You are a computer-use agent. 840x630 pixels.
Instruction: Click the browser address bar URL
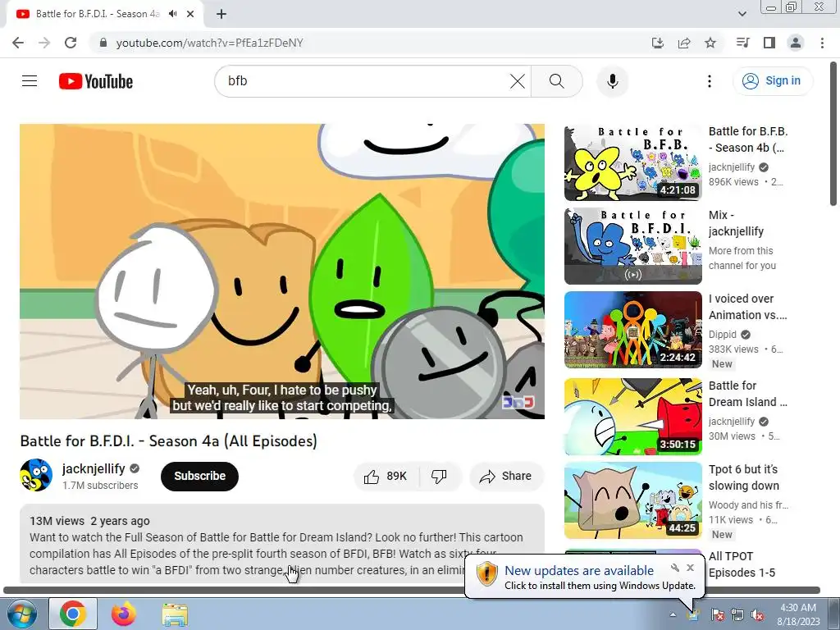point(209,43)
